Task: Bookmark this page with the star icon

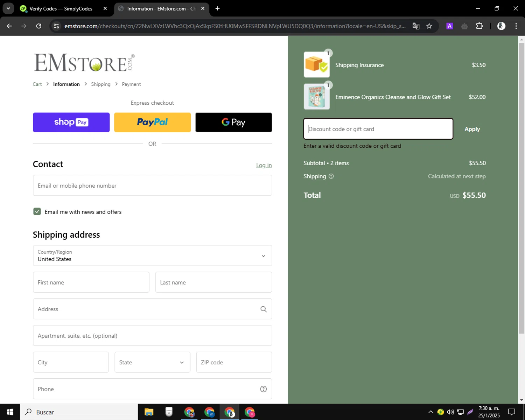Action: [429, 26]
